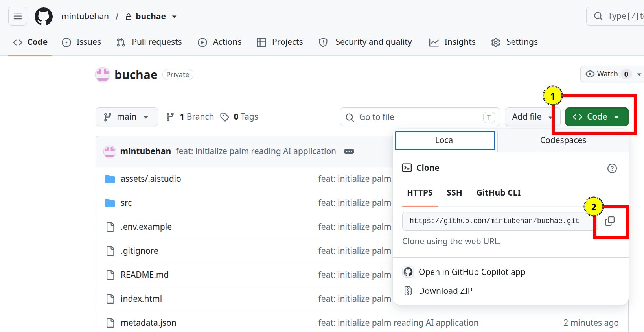Open the hamburger navigation menu
The width and height of the screenshot is (644, 332).
pyautogui.click(x=18, y=16)
